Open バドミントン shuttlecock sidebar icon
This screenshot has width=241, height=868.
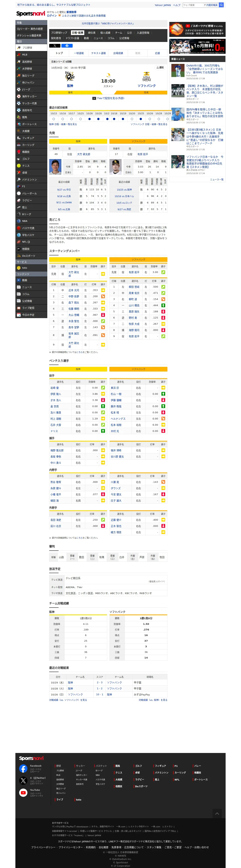tap(19, 180)
